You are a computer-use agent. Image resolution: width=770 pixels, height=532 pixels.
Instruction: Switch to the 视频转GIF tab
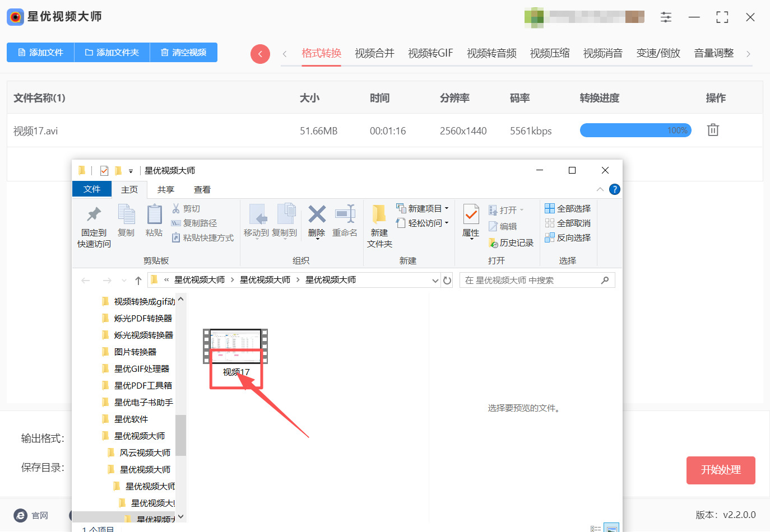(x=430, y=52)
